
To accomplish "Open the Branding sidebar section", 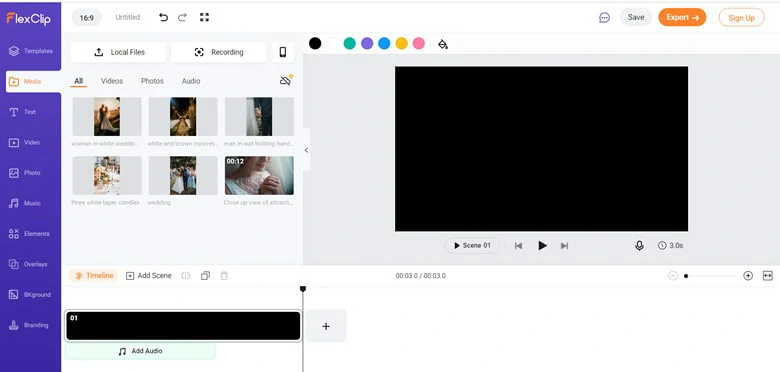I will click(28, 325).
